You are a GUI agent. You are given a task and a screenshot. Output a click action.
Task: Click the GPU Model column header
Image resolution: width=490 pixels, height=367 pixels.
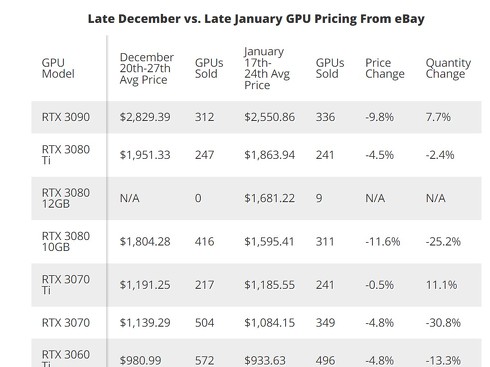pyautogui.click(x=58, y=68)
